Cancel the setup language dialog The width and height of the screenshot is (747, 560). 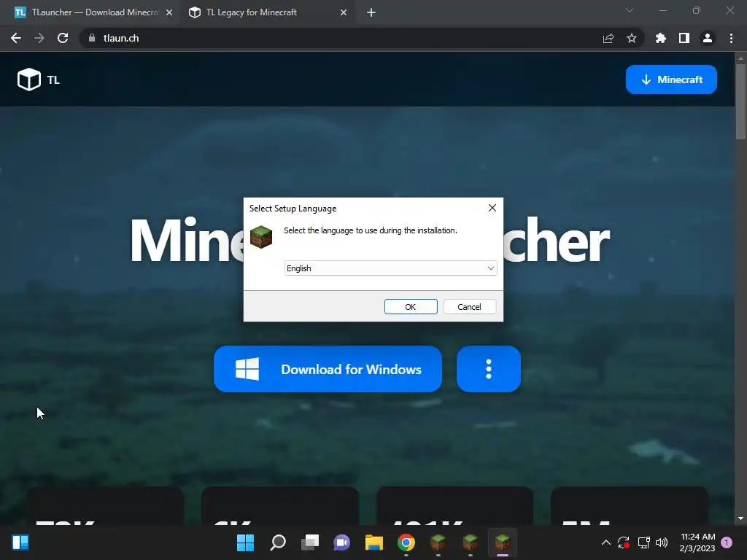(x=469, y=307)
